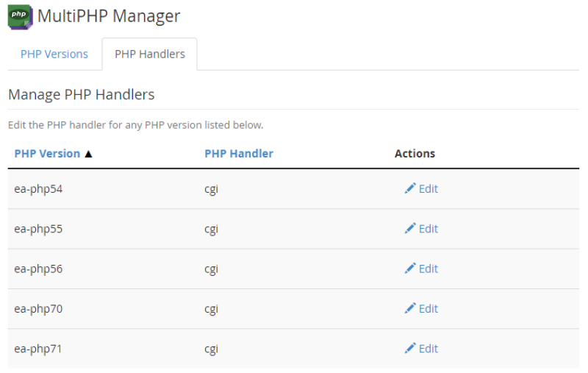Select the PHP Handlers tab
588x373 pixels.
(150, 54)
